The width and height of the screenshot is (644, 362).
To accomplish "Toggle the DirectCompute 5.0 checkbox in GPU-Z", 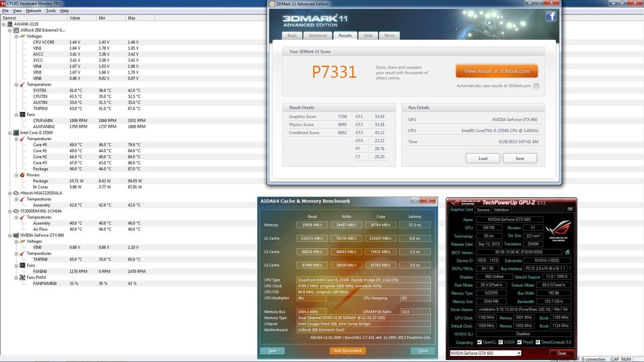I will pos(538,342).
